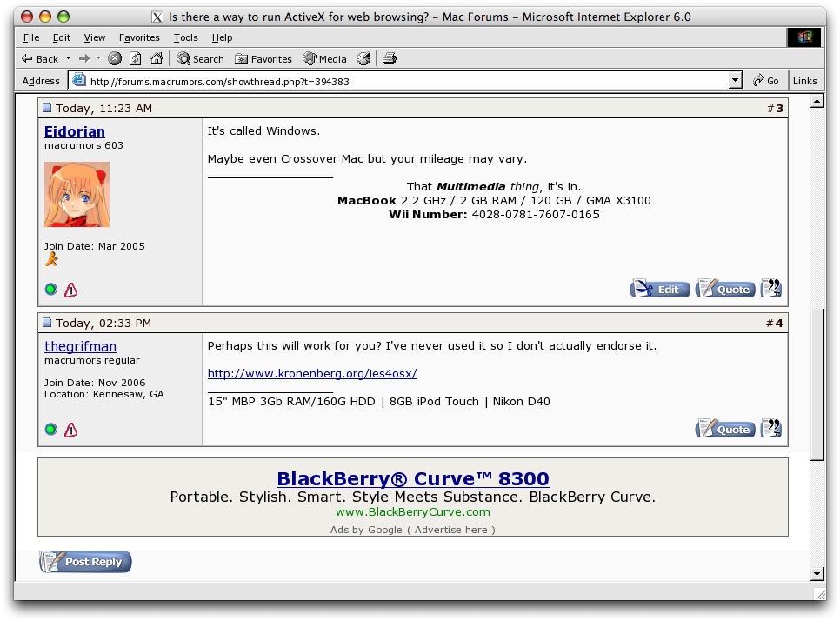
Task: Click the text 'Wii Number:' in signature
Action: click(428, 214)
